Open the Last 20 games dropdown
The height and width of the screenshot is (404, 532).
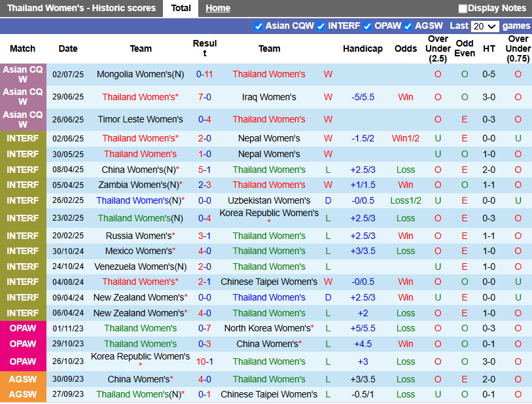485,26
